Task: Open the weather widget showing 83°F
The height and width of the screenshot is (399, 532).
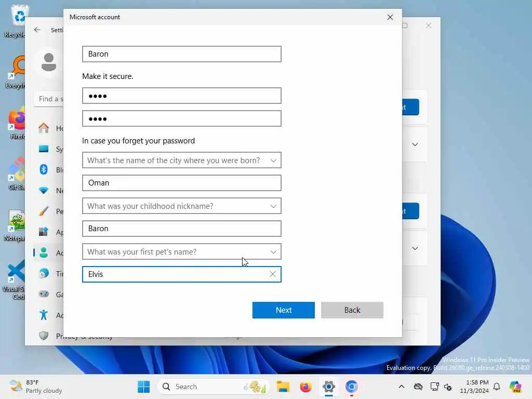Action: click(36, 387)
